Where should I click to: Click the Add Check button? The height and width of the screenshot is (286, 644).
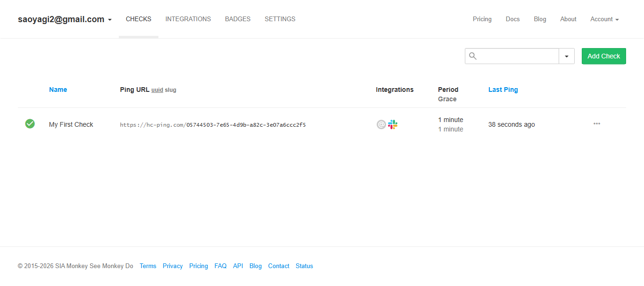[604, 56]
